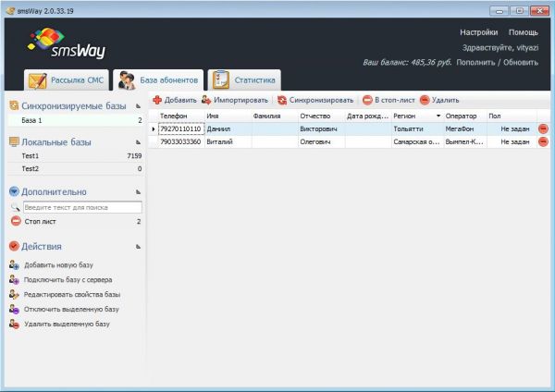Click the red delete icon in Виталий's row
This screenshot has height=392, width=555.
tap(543, 142)
